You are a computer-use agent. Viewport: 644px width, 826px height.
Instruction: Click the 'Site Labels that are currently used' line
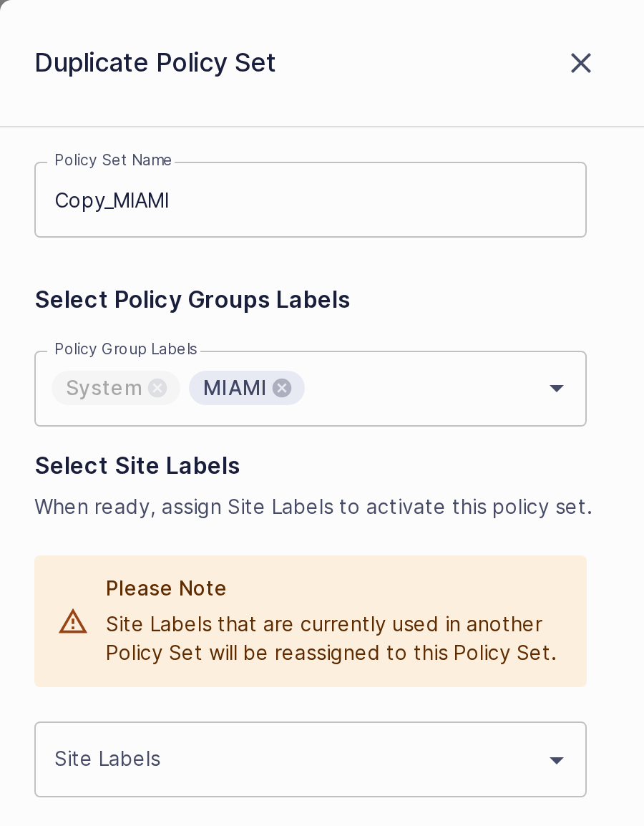pos(324,624)
